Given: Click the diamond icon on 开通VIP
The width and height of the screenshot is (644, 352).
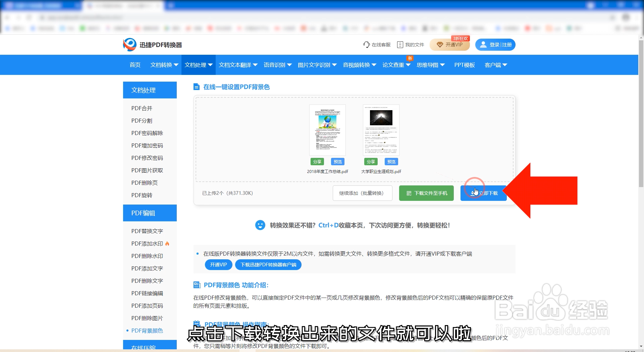Looking at the screenshot, I should pyautogui.click(x=440, y=45).
